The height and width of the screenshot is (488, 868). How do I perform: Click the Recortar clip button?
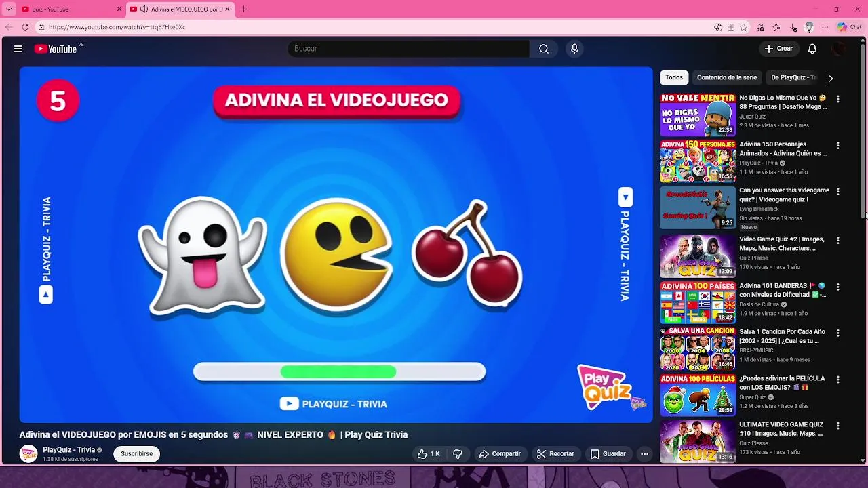coord(555,454)
